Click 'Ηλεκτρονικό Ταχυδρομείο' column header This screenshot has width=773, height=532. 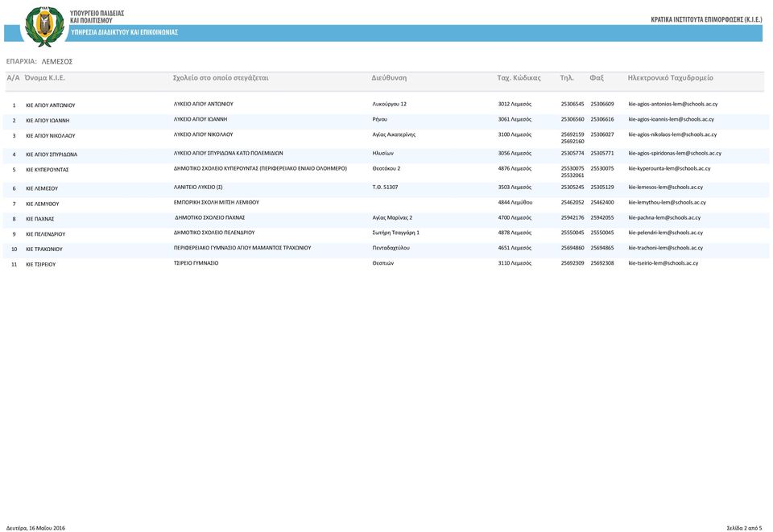click(x=671, y=78)
